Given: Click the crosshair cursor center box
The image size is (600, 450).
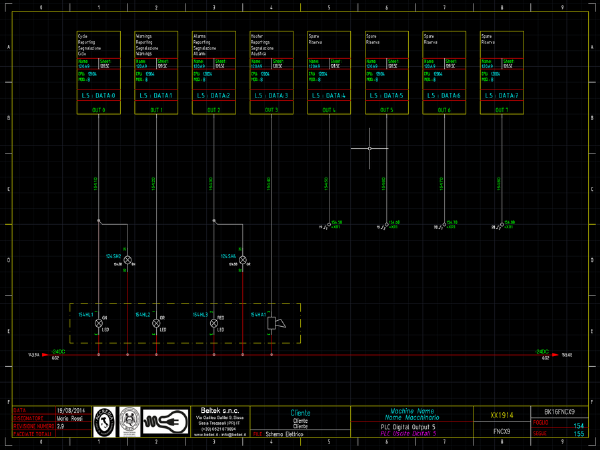Looking at the screenshot, I should pos(369,148).
